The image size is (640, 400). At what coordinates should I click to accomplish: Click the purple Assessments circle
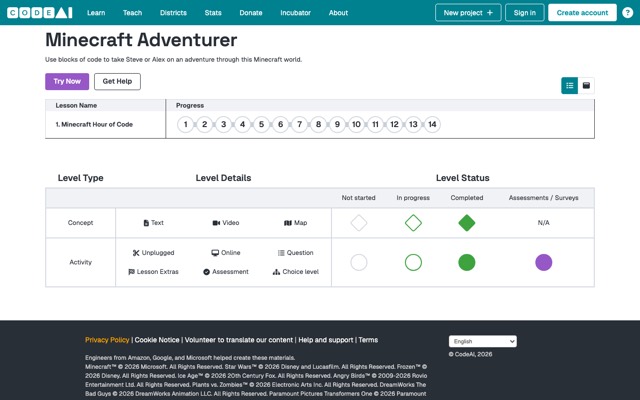[544, 262]
